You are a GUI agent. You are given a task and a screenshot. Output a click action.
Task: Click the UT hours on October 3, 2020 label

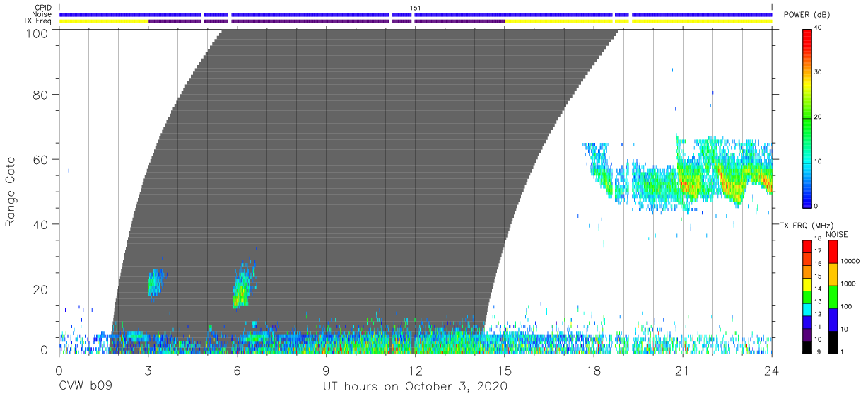(416, 387)
